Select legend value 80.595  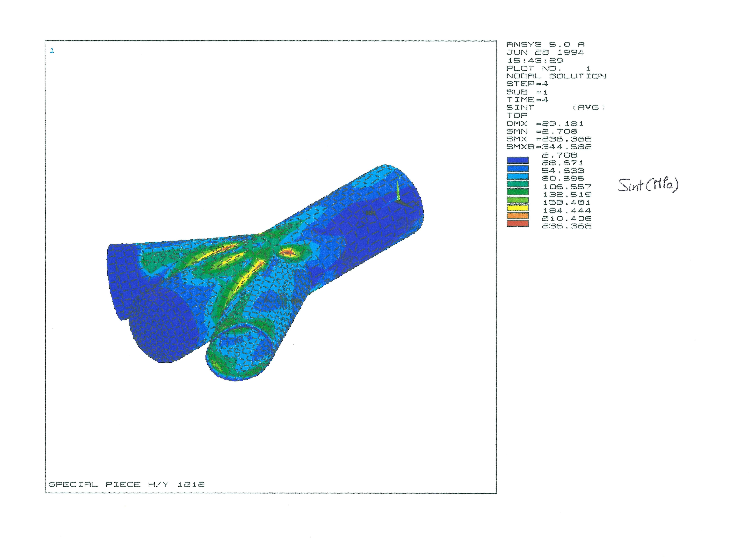(563, 179)
